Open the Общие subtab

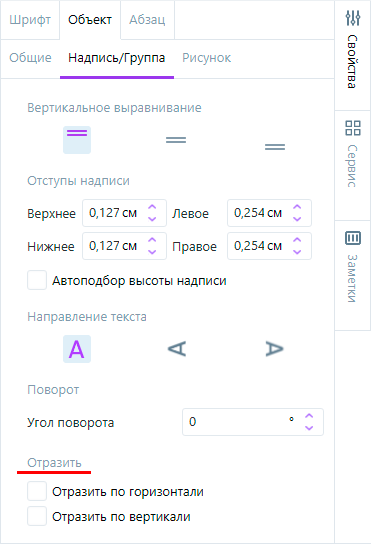(30, 58)
